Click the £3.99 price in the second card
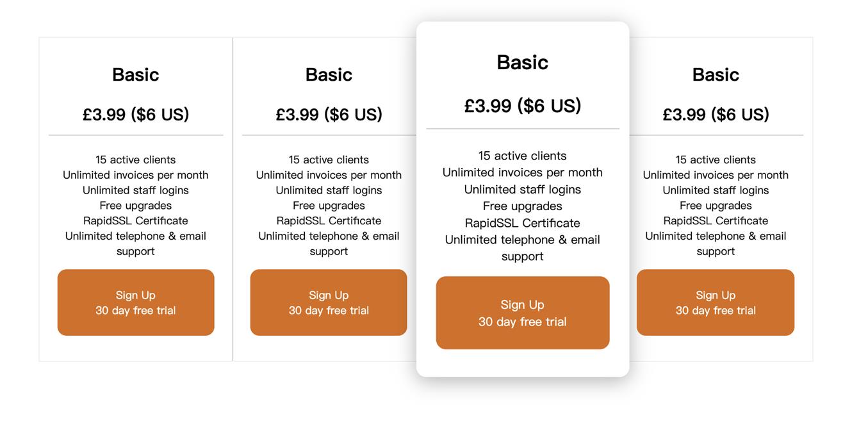This screenshot has width=868, height=446. tap(329, 114)
